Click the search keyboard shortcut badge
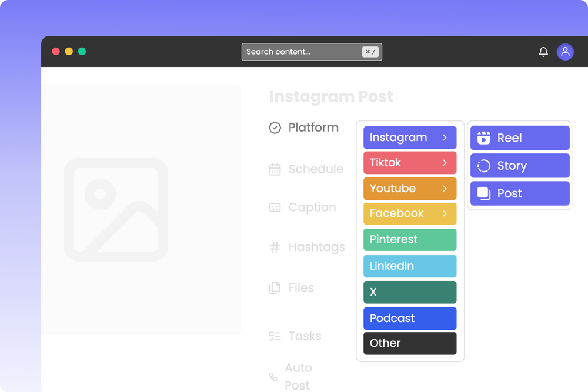The width and height of the screenshot is (588, 392). [x=370, y=52]
